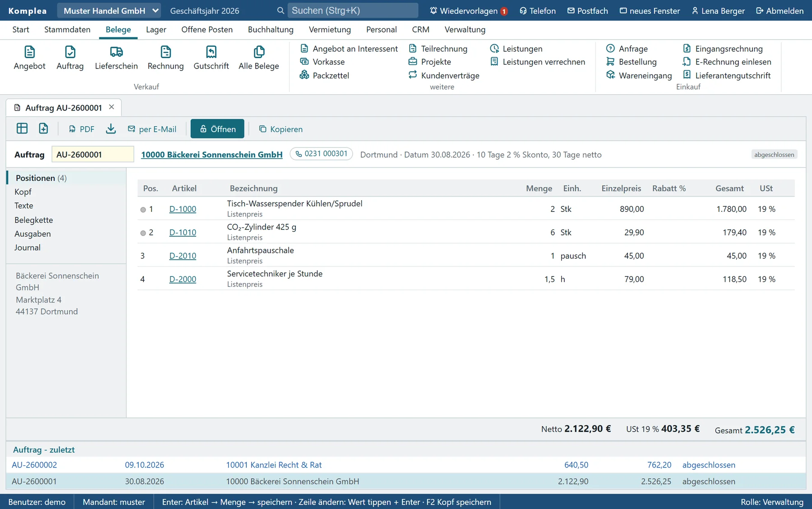The width and height of the screenshot is (812, 509).
Task: Open a neues Fenster
Action: pos(650,11)
